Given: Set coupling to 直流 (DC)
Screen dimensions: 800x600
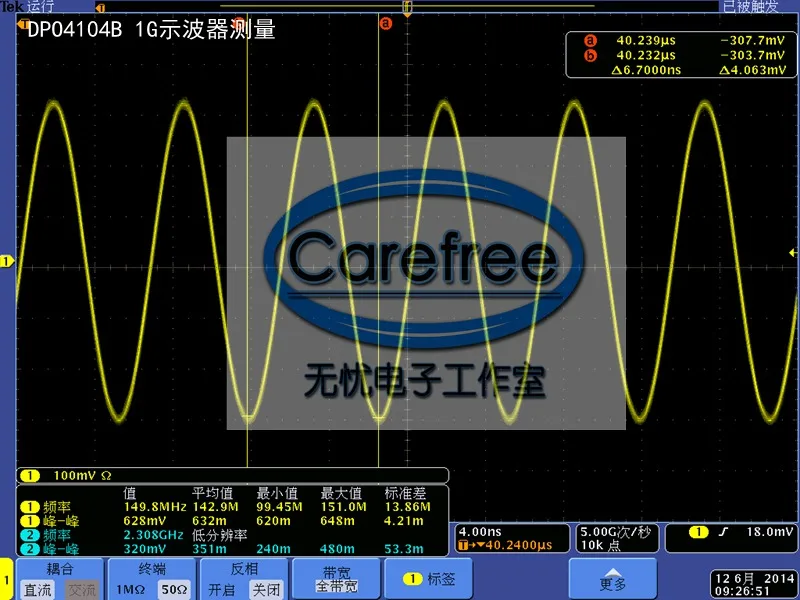Looking at the screenshot, I should [38, 590].
